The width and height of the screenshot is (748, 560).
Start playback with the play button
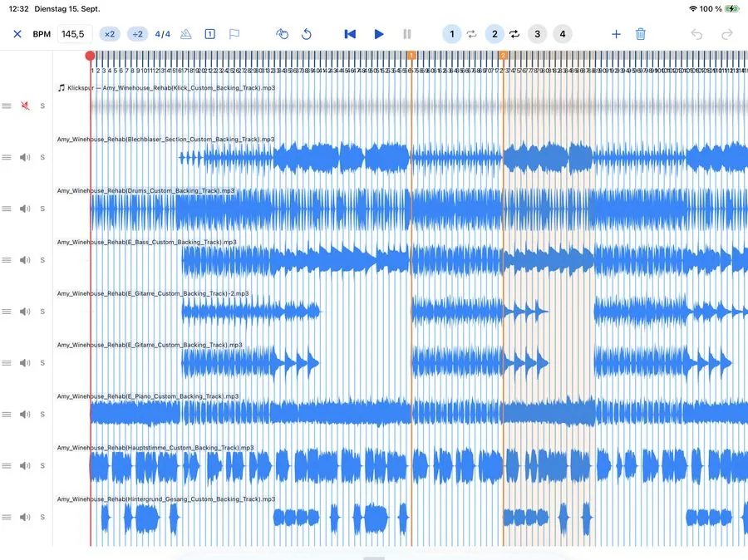tap(379, 34)
